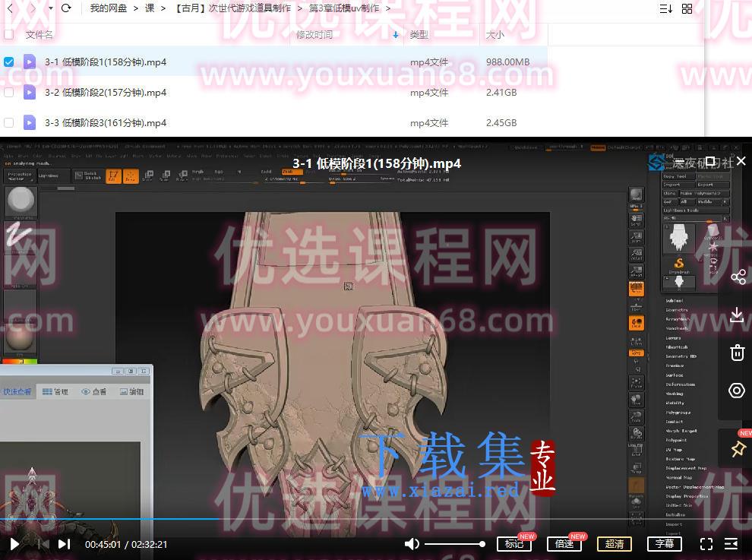Click the 2.41GB size cell
752x560 pixels.
(501, 92)
